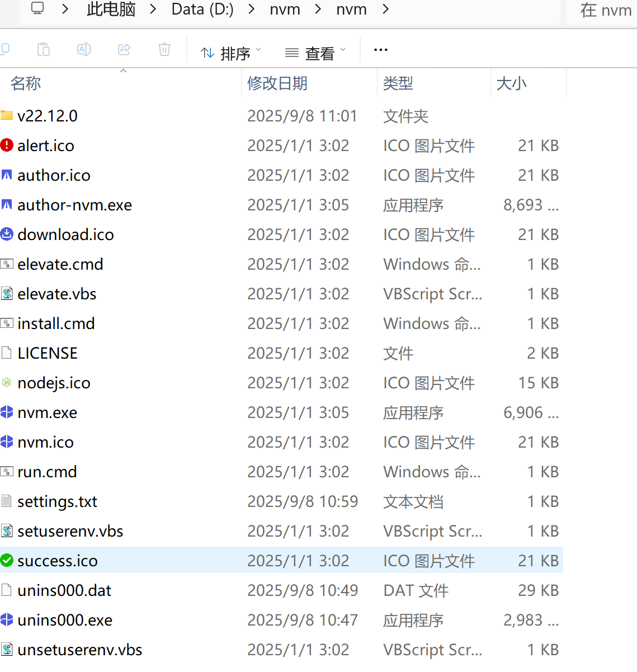The image size is (637, 672).
Task: Click date 2025/9/8 10:59
Action: coord(303,501)
